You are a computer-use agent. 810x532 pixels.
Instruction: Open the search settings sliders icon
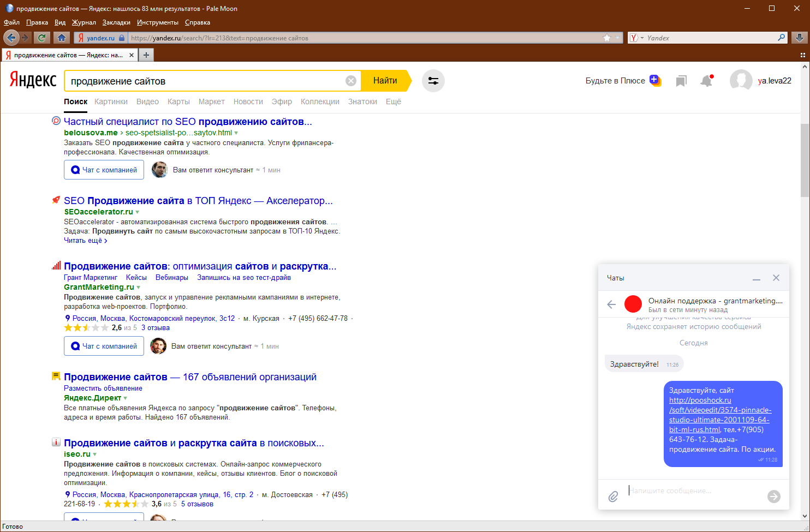pos(433,81)
